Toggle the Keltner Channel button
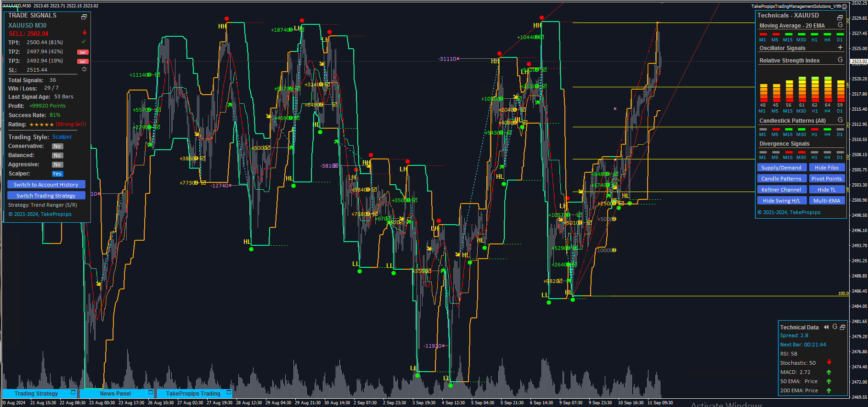Image resolution: width=868 pixels, height=407 pixels. [x=781, y=190]
